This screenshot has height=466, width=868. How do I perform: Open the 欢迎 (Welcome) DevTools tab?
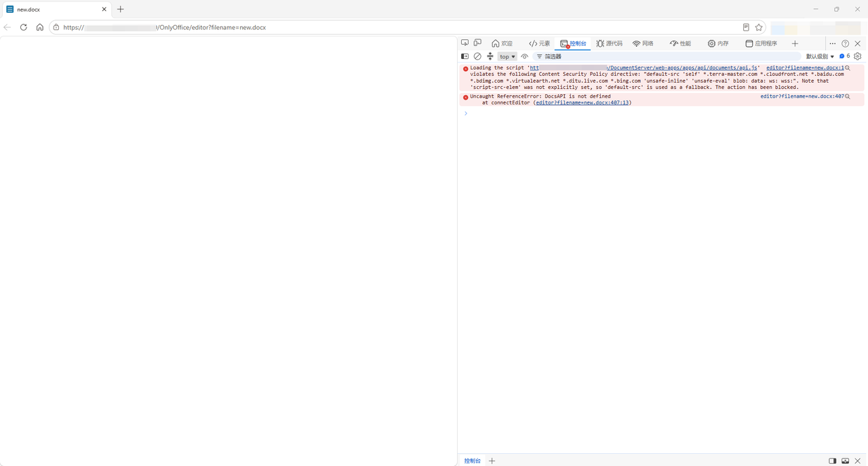pyautogui.click(x=502, y=43)
